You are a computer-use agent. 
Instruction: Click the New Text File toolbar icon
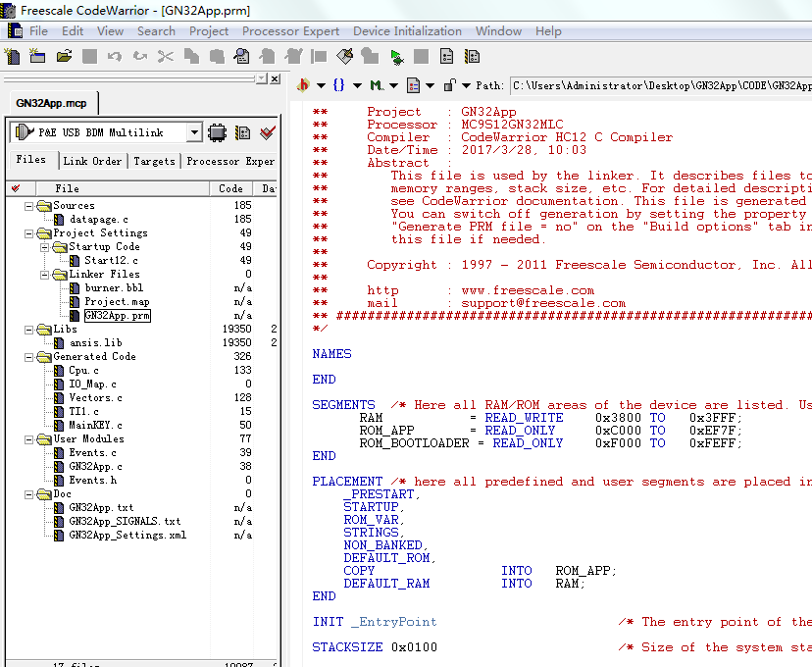tap(13, 56)
